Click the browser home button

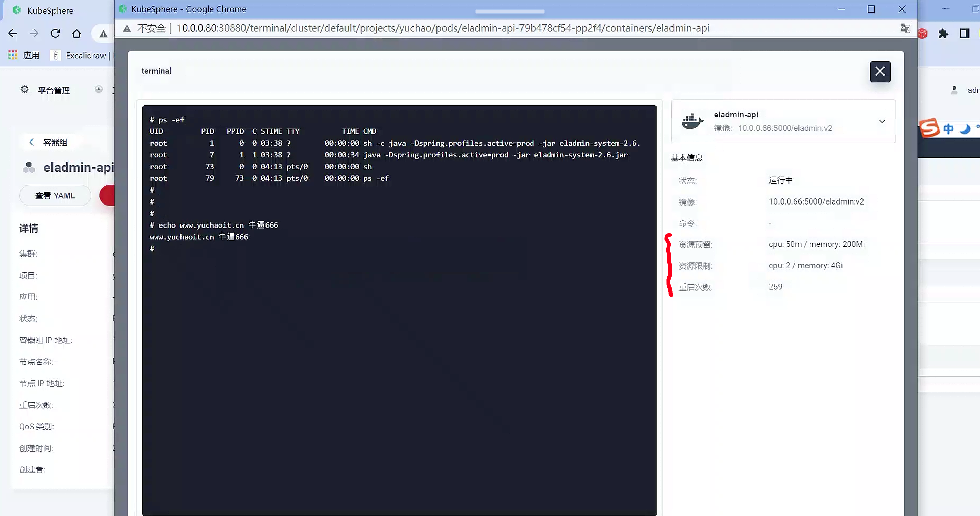pos(77,34)
